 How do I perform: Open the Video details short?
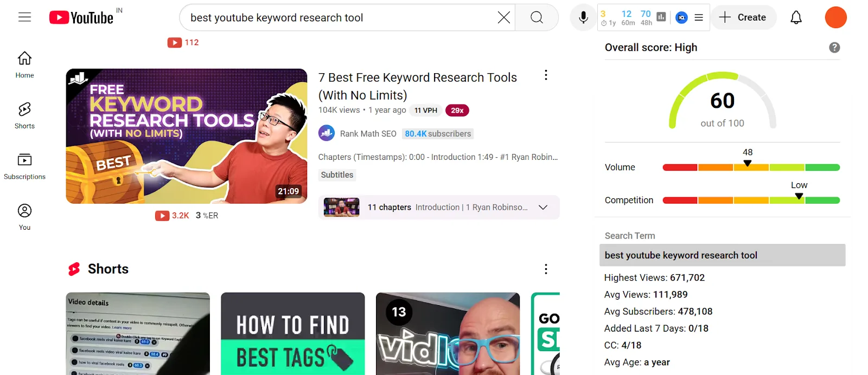[x=138, y=334]
